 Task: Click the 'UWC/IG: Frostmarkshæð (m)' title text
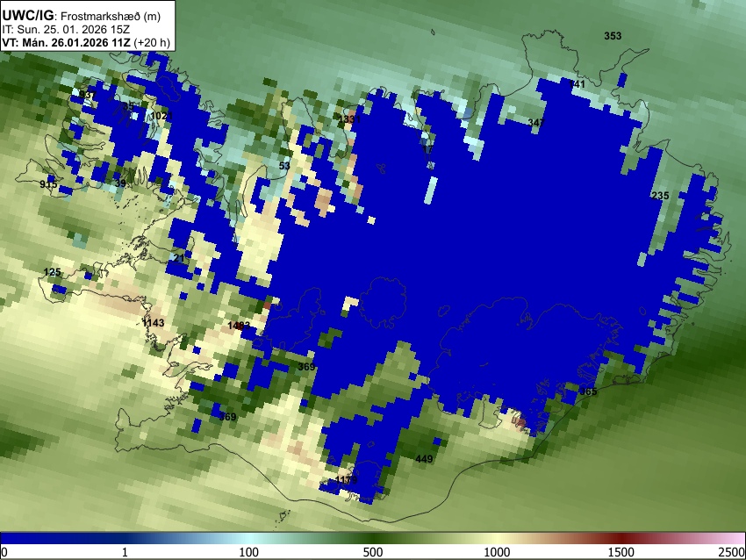tap(82, 16)
